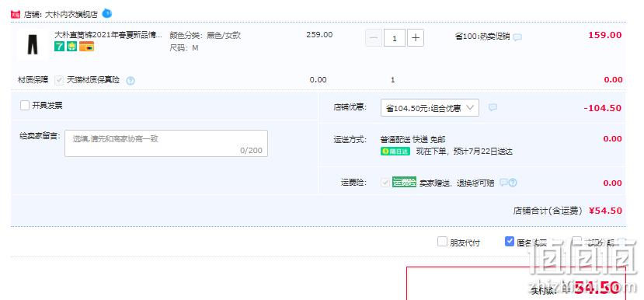Click the 尺码: M size text
644x300 pixels.
[x=184, y=47]
